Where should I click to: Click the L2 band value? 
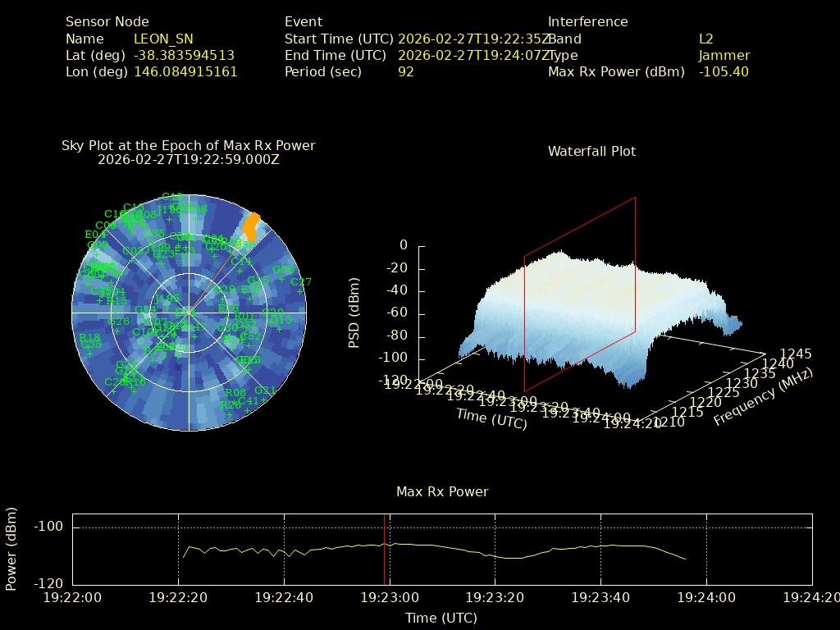(x=706, y=39)
